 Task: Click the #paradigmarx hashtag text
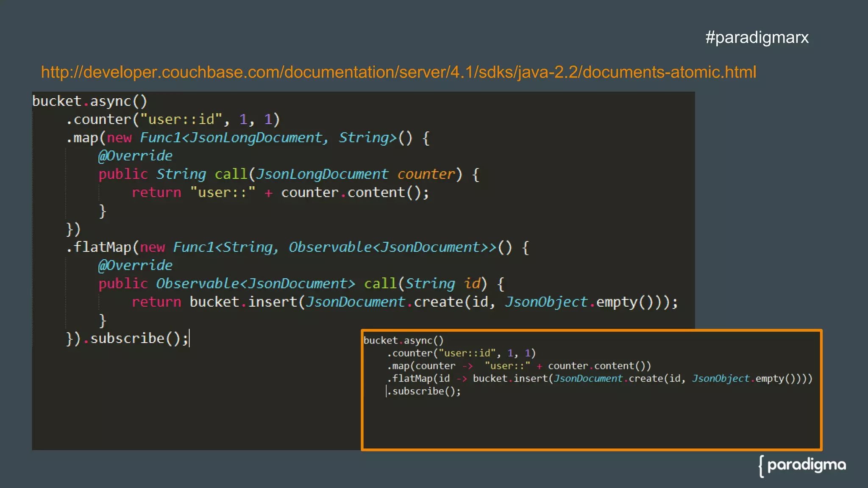tap(757, 38)
